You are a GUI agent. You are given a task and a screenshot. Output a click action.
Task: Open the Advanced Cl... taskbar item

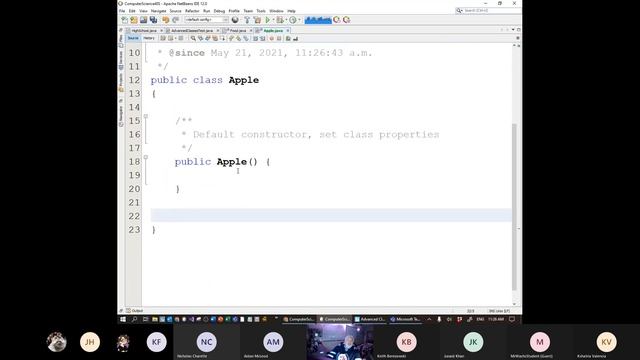370,319
